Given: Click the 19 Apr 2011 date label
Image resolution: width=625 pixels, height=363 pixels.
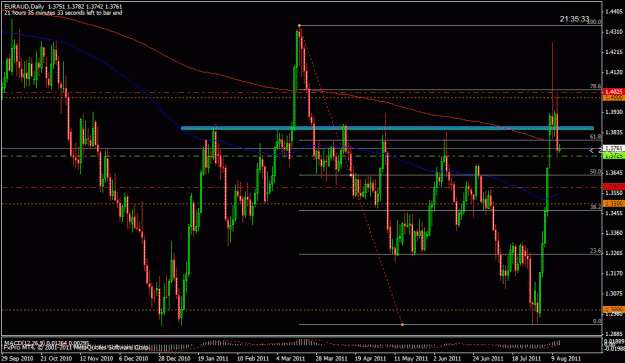Looking at the screenshot, I should pyautogui.click(x=370, y=359).
